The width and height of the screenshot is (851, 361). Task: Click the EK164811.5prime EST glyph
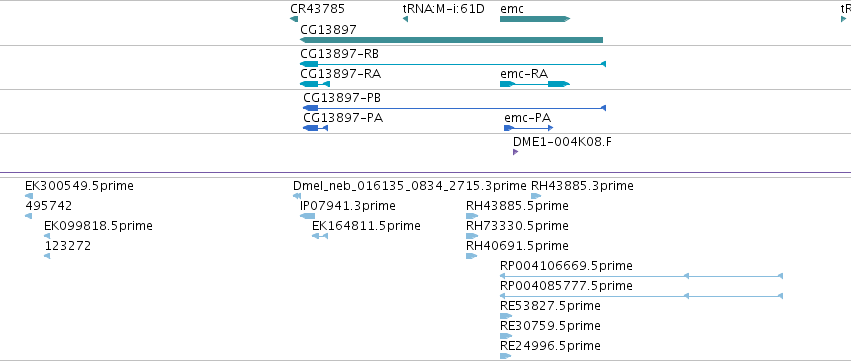[320, 236]
